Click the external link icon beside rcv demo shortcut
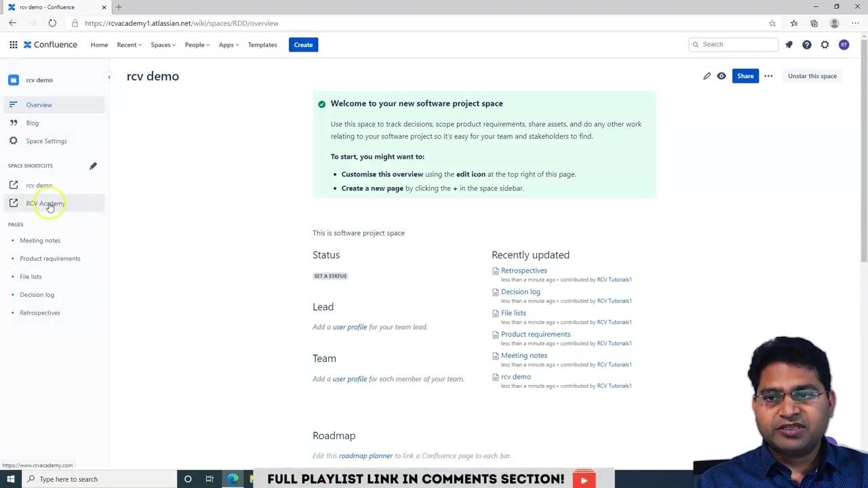Screen dimensions: 868x488 click(x=14, y=185)
